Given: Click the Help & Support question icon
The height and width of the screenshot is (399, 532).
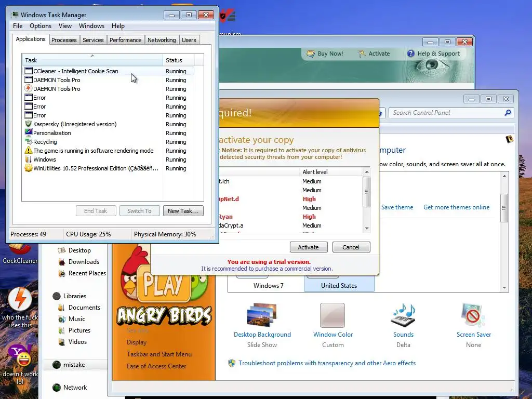Looking at the screenshot, I should (410, 54).
